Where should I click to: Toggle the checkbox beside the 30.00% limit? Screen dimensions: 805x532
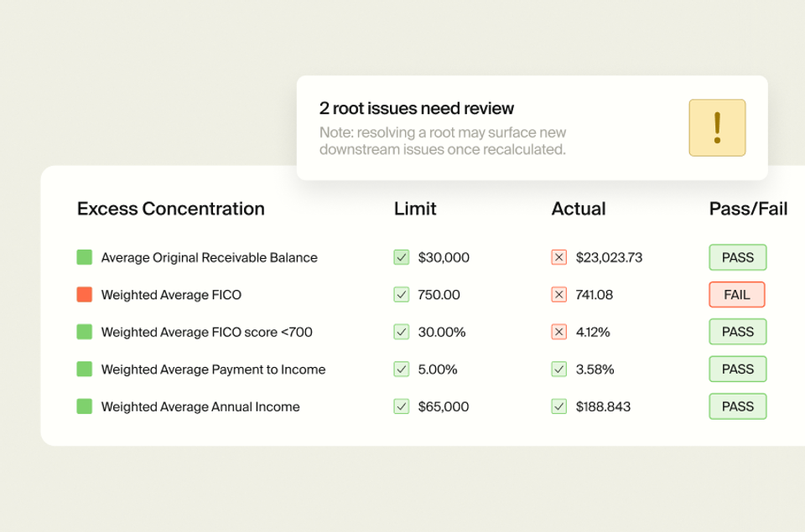point(402,332)
